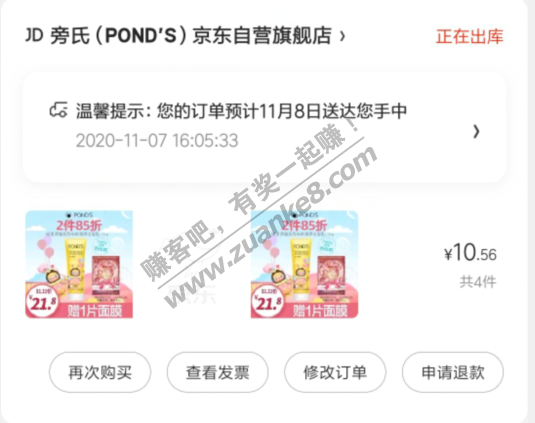Click the faded placeholder between product images

(192, 269)
